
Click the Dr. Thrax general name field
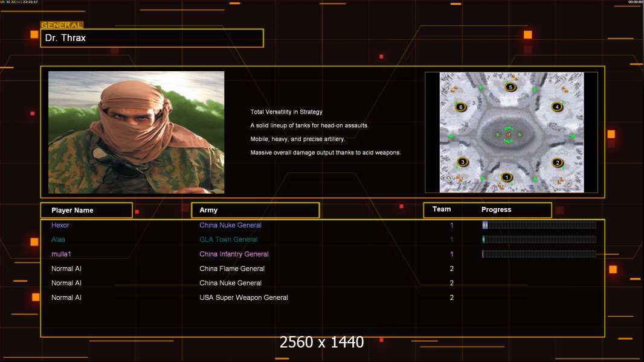(152, 38)
